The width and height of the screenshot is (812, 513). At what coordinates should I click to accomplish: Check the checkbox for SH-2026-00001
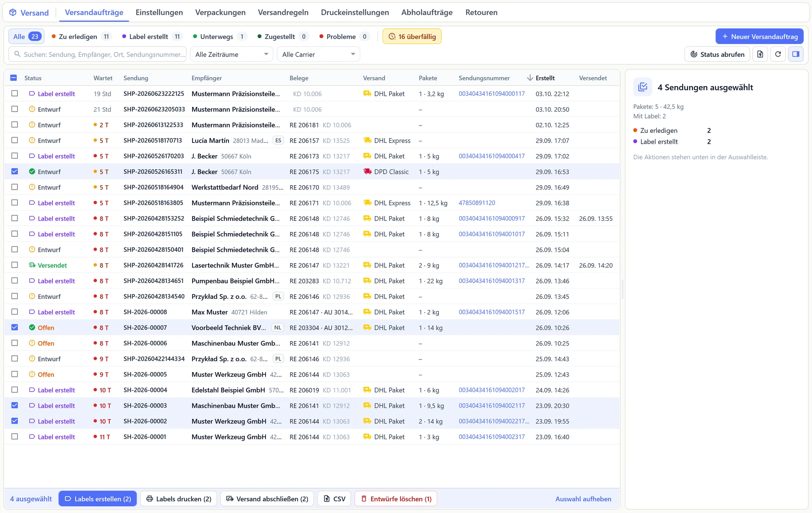pyautogui.click(x=15, y=436)
